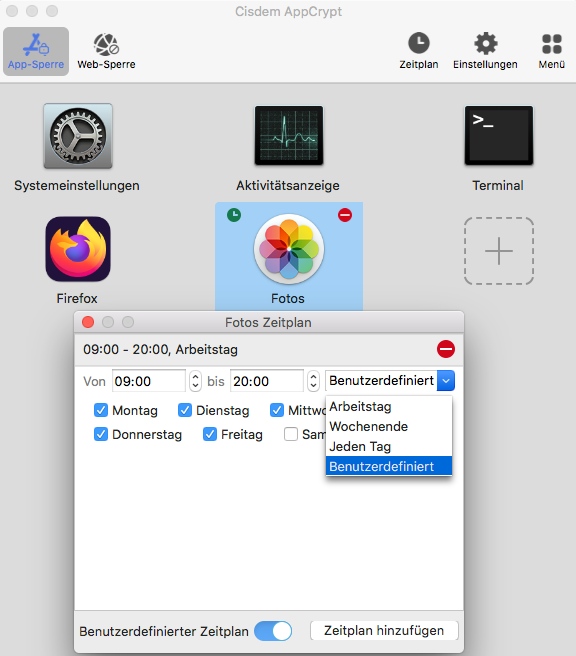This screenshot has width=576, height=656.
Task: Switch to App-Sperre tab
Action: point(36,51)
